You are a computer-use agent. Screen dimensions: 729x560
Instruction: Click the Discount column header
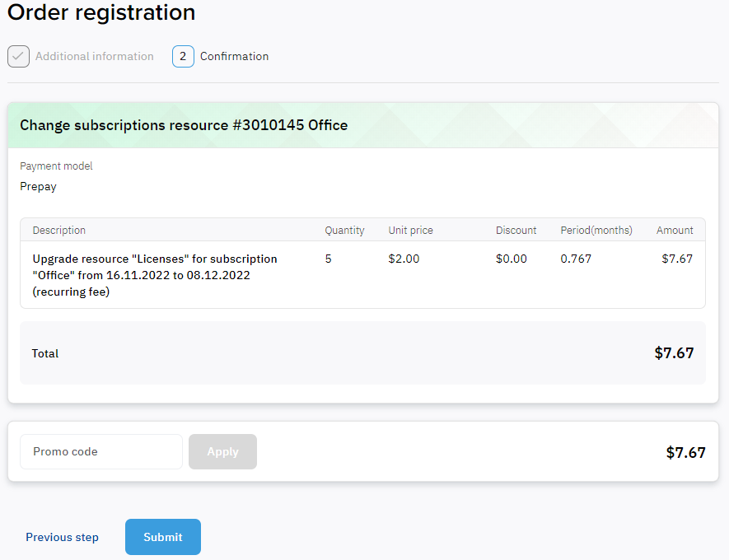click(x=516, y=230)
